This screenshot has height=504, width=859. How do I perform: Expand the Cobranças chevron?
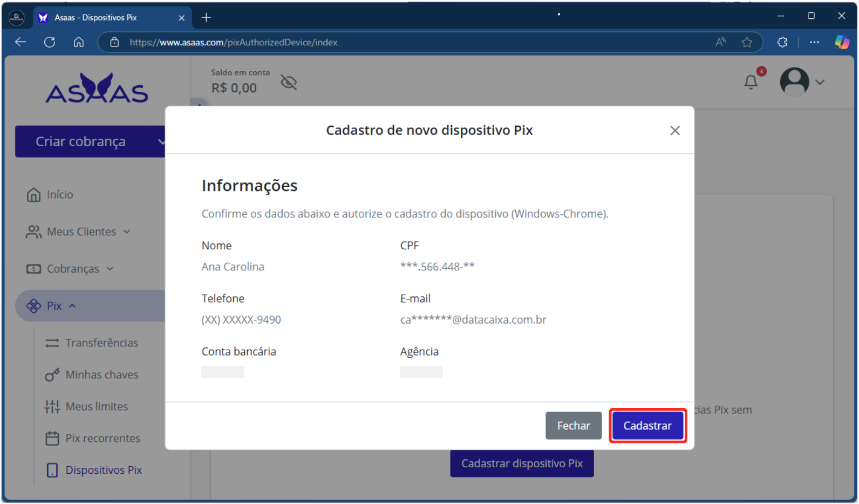(x=110, y=269)
